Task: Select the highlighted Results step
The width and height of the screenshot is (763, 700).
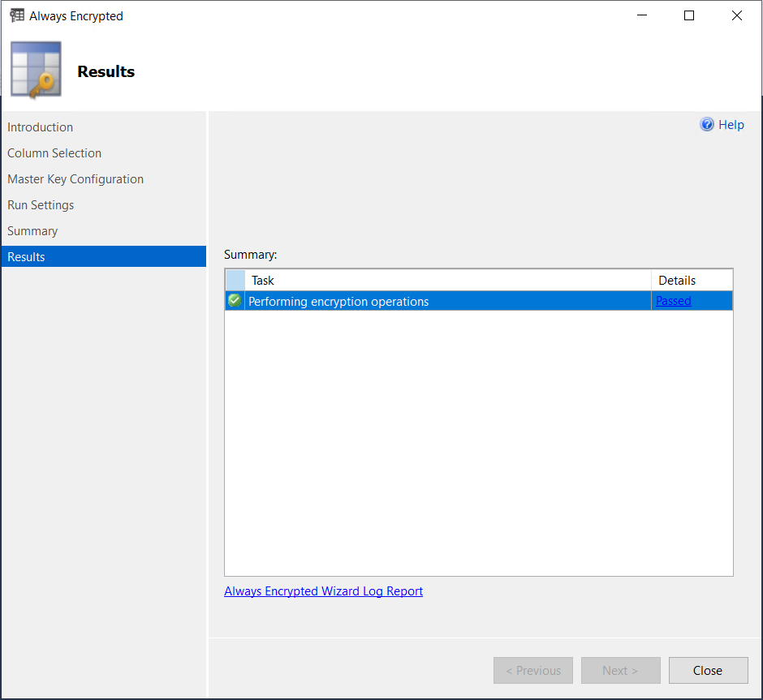Action: point(26,256)
